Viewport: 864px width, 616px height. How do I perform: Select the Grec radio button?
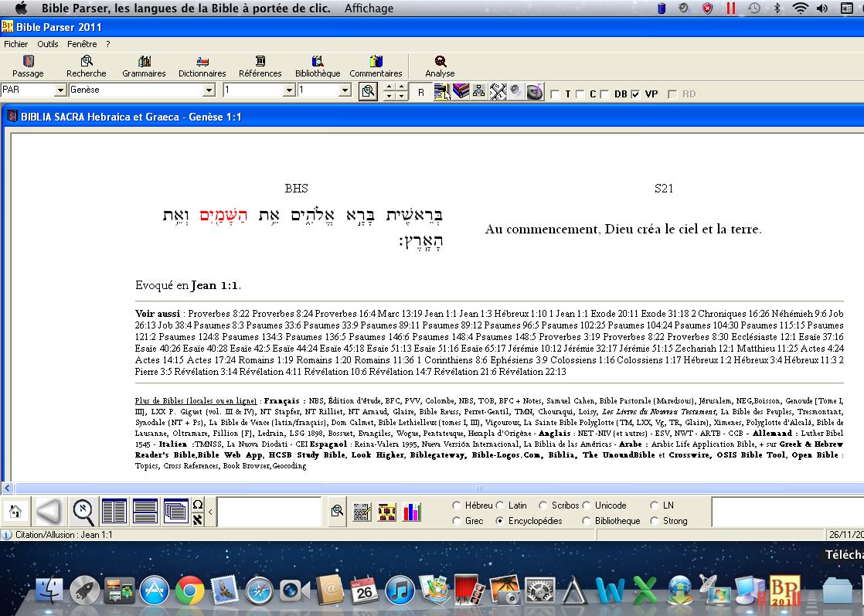[456, 521]
